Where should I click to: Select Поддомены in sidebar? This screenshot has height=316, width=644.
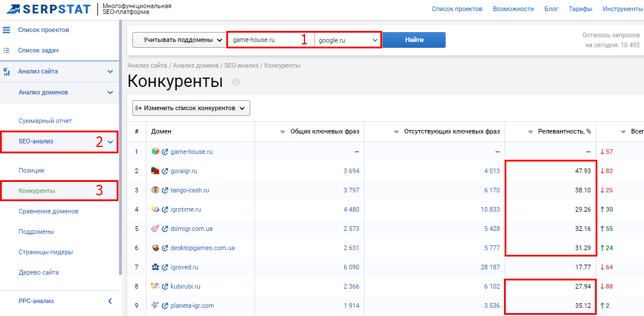(x=37, y=231)
